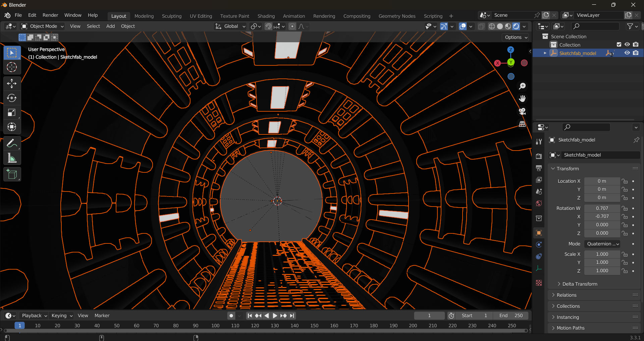
Task: Click the pan view hand icon
Action: click(522, 99)
